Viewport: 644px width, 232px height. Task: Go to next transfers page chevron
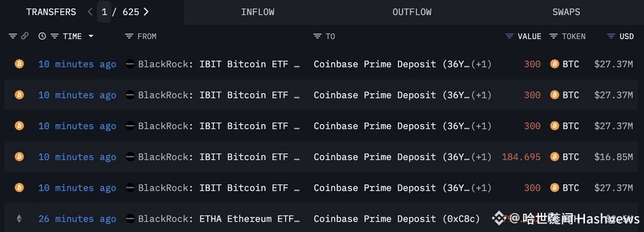pos(146,12)
